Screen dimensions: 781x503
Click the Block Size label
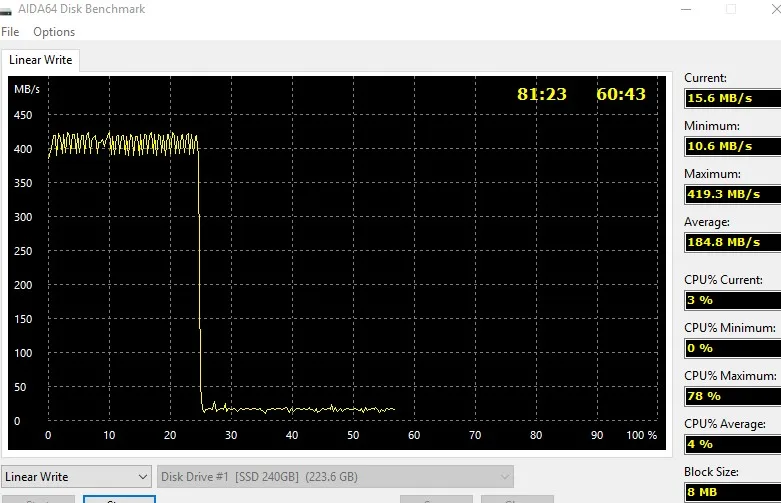pyautogui.click(x=711, y=472)
